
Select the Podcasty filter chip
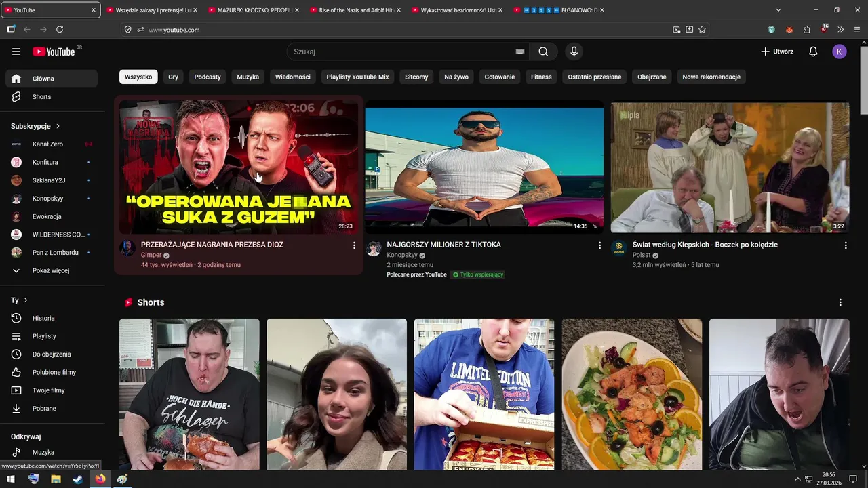pyautogui.click(x=208, y=77)
